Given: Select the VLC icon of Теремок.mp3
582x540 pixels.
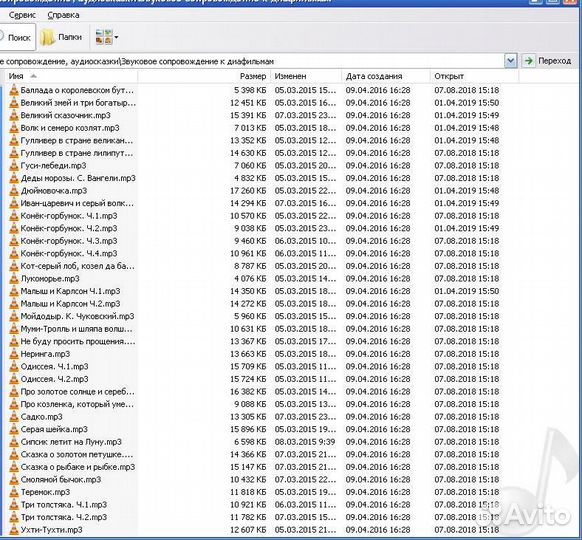Looking at the screenshot, I should pos(14,492).
